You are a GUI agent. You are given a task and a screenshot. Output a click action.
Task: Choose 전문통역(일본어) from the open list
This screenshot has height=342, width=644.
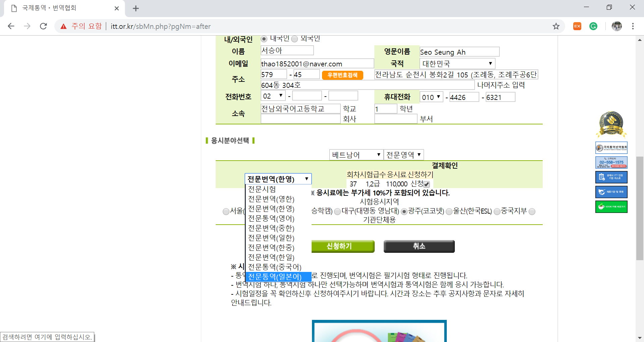click(x=275, y=277)
